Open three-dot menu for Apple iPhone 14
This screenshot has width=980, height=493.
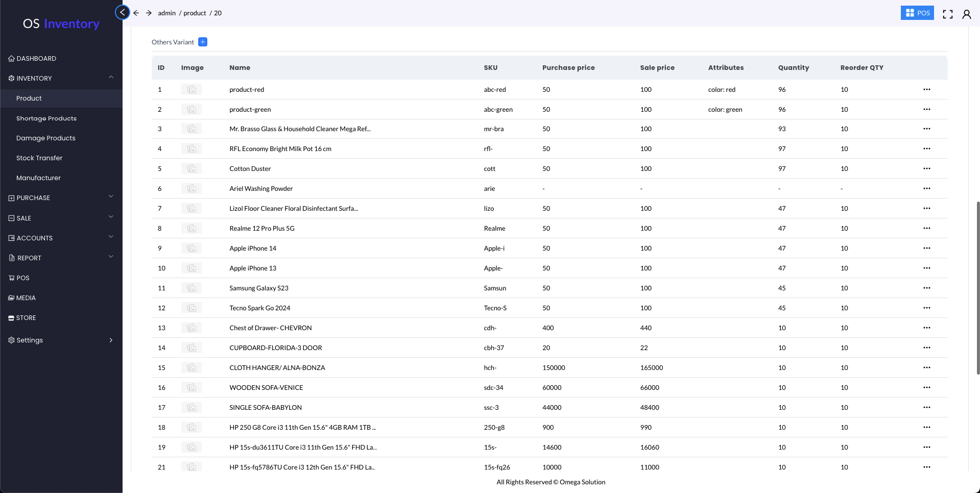pyautogui.click(x=926, y=248)
